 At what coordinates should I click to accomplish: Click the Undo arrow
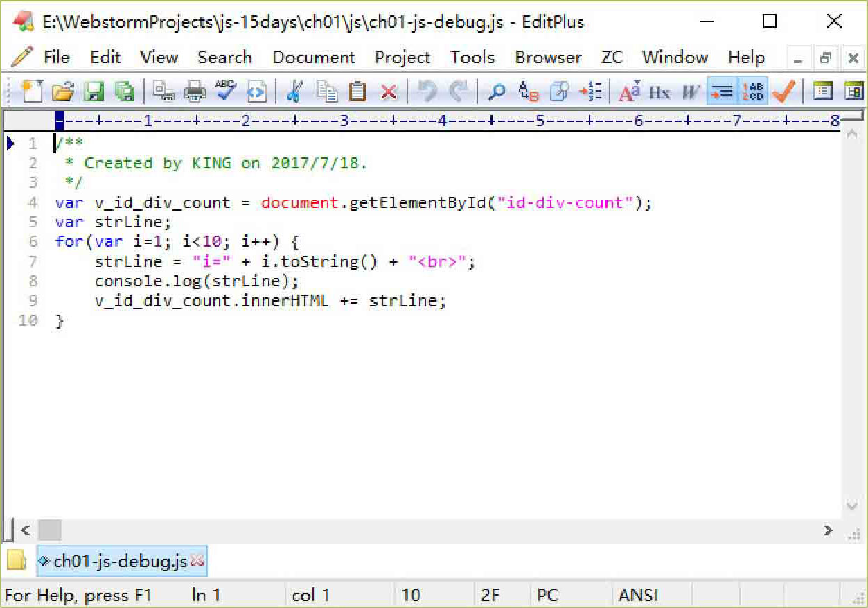coord(427,92)
